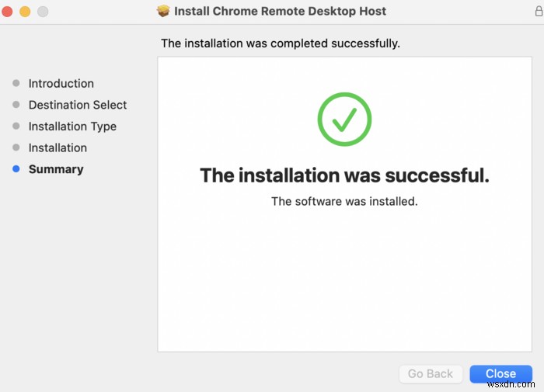This screenshot has height=392, width=544.
Task: Click 'The installation was successful.' heading
Action: click(344, 175)
